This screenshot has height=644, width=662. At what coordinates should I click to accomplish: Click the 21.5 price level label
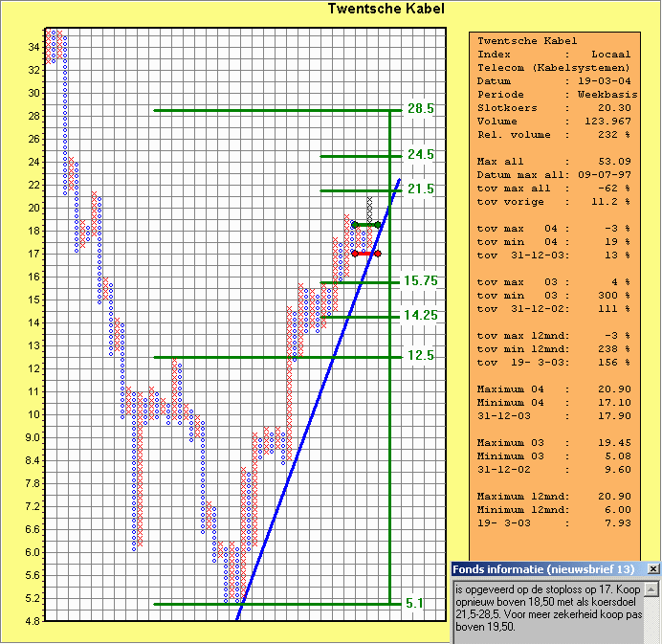[420, 189]
